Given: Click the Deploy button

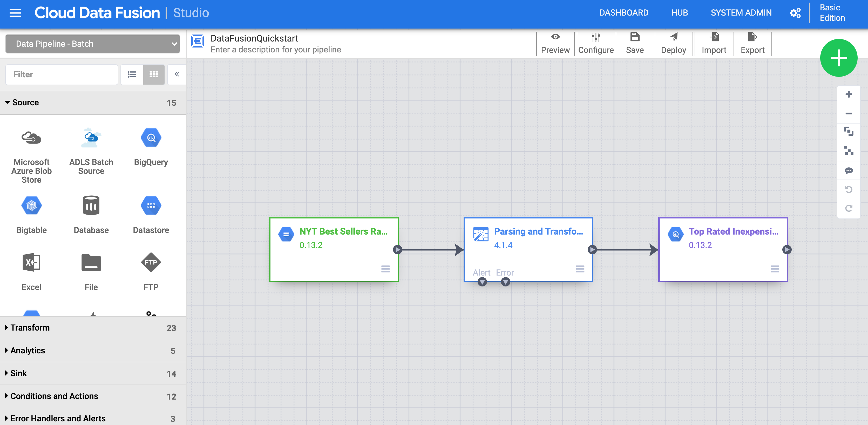Looking at the screenshot, I should 673,43.
